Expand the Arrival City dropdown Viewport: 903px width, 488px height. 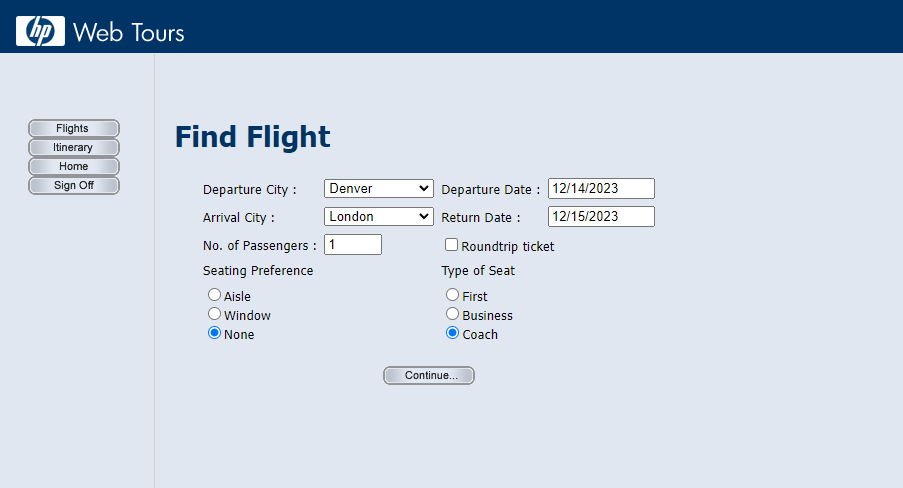click(378, 216)
